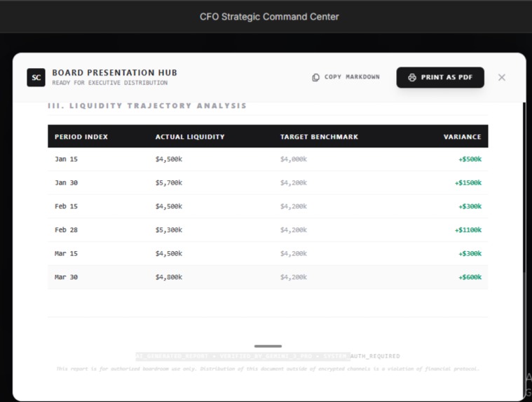Select the Jan 15 period cell
532x402 pixels.
[66, 159]
